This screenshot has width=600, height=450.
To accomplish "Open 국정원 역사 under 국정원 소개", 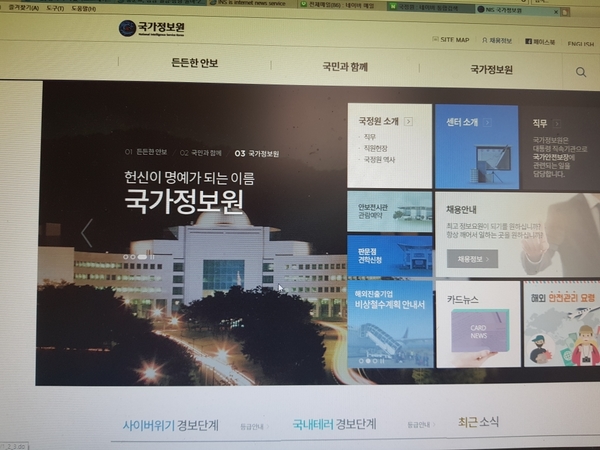I will click(x=379, y=160).
